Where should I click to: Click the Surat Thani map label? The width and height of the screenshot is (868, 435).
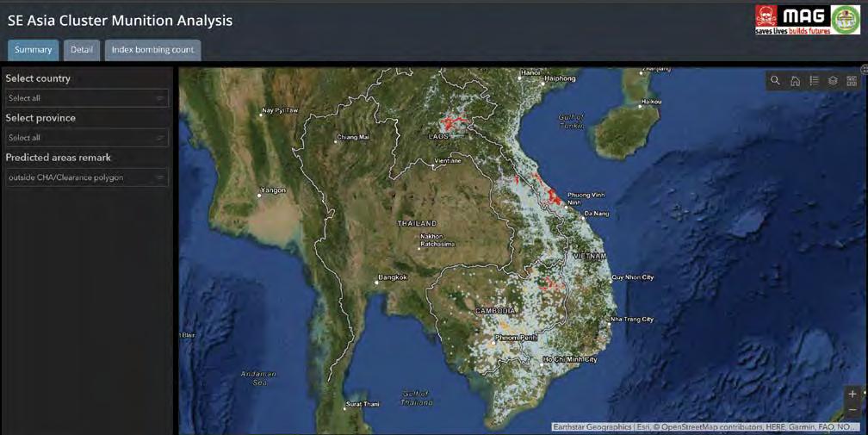tap(363, 404)
